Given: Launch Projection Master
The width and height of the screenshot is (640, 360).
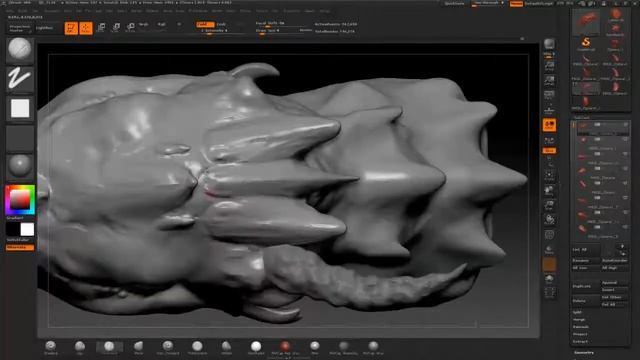Looking at the screenshot, I should pyautogui.click(x=20, y=28).
